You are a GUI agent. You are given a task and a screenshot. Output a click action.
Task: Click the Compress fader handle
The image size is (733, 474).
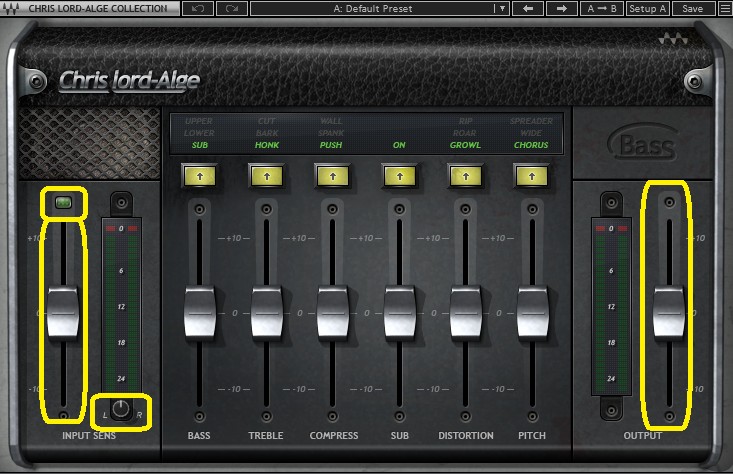[332, 312]
